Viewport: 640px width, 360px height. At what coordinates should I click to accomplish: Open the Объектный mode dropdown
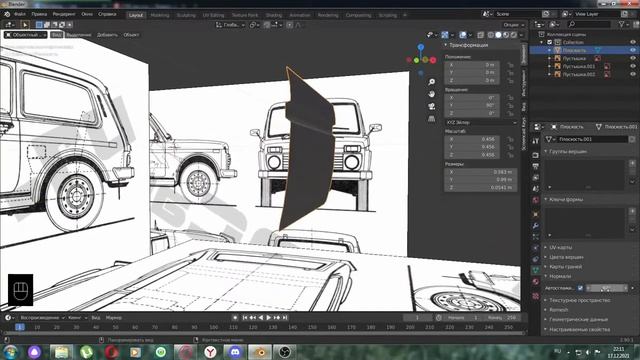click(25, 35)
